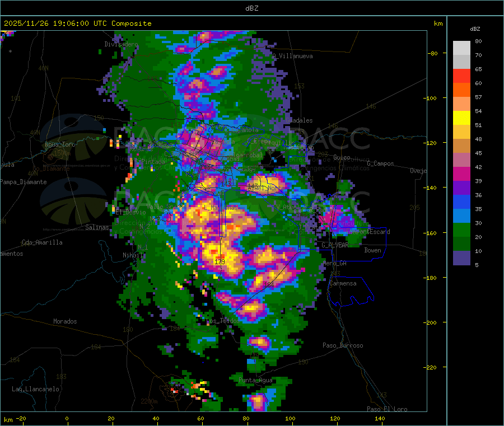Click the El_Desvio place label

(x=131, y=212)
